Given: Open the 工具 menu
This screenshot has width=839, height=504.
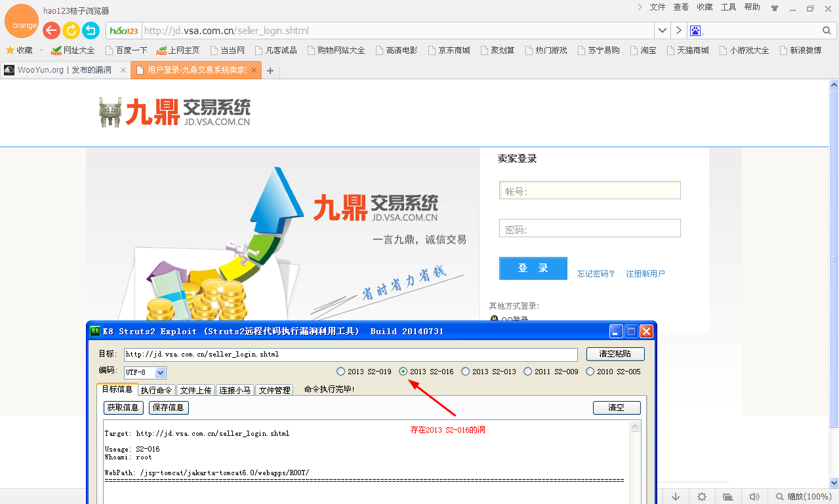Looking at the screenshot, I should 728,7.
